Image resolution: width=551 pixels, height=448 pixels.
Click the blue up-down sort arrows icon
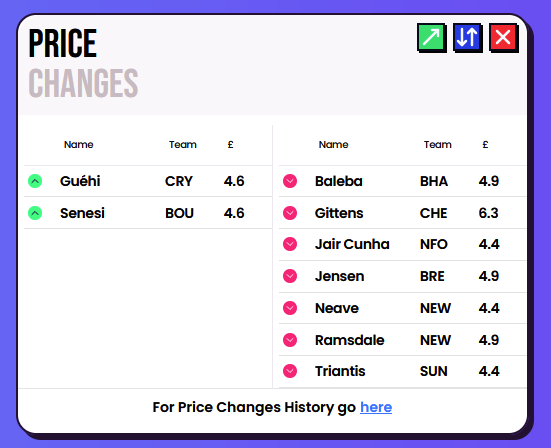click(467, 37)
